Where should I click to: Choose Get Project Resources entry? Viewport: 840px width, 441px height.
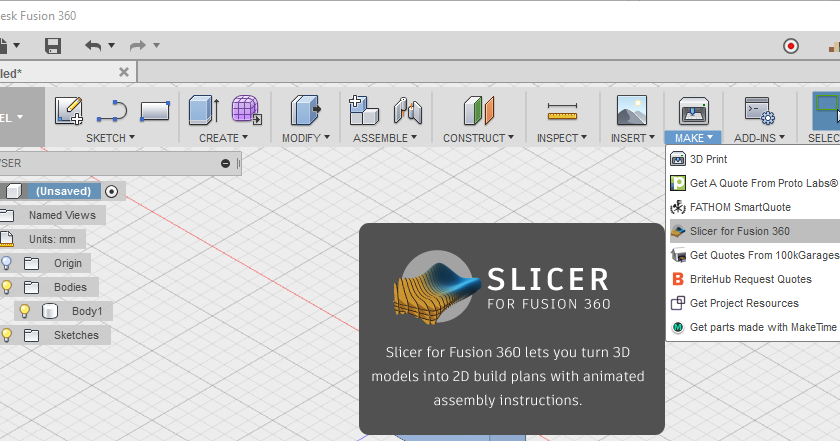pyautogui.click(x=755, y=303)
